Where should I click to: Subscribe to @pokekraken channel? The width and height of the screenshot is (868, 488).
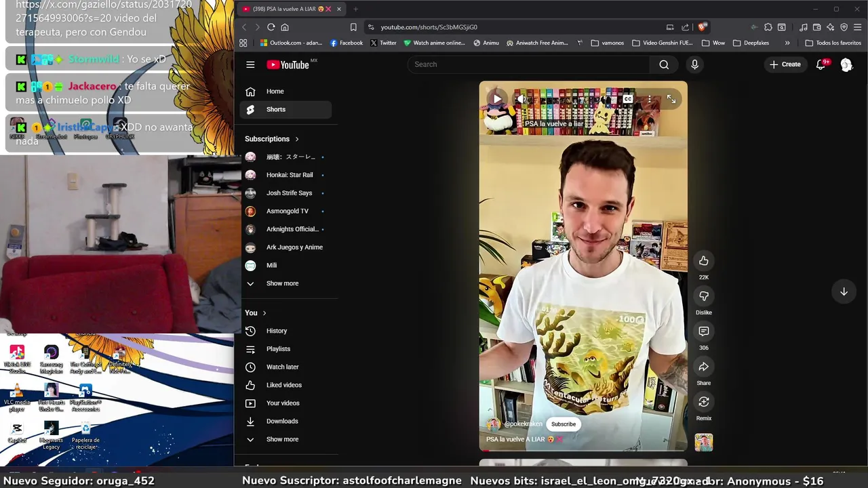click(564, 424)
